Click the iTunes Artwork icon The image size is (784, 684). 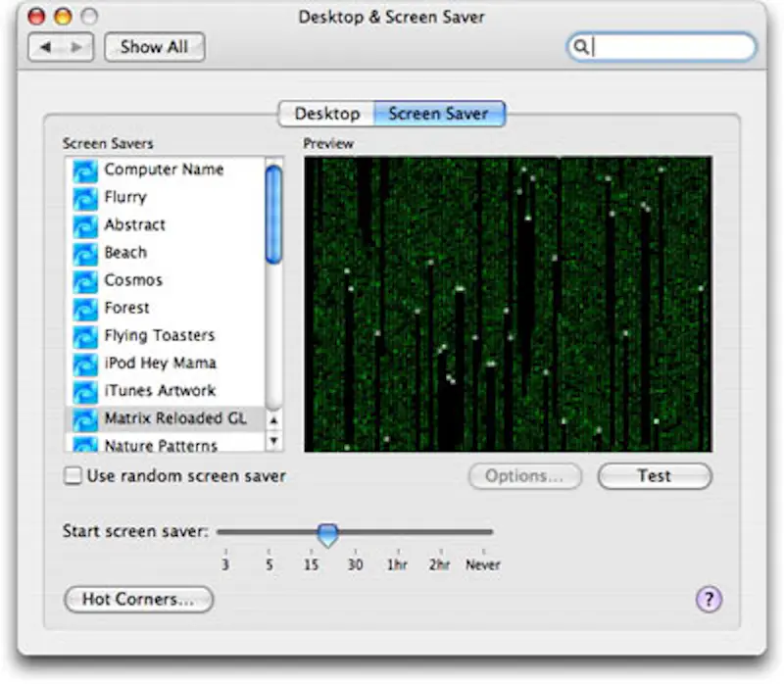(86, 391)
